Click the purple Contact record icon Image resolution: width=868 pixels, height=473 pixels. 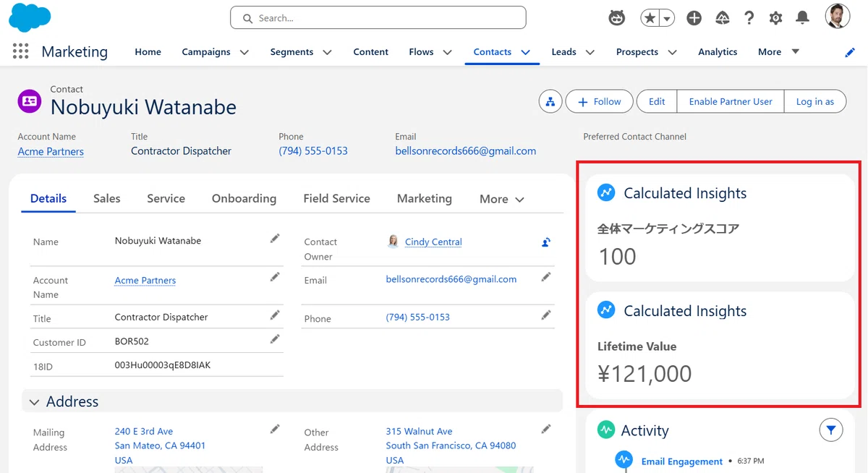[x=30, y=101]
